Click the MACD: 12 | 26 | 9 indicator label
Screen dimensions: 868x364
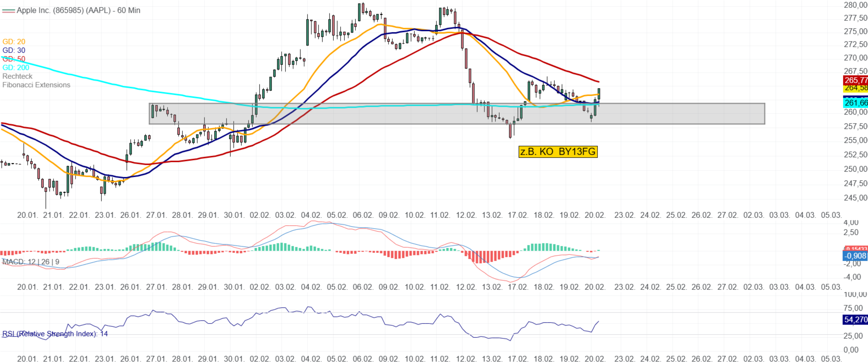point(31,262)
